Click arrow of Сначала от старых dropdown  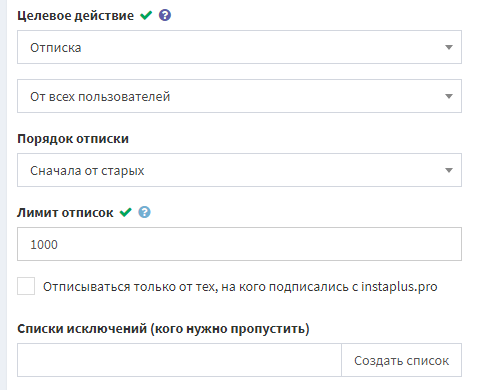[449, 170]
